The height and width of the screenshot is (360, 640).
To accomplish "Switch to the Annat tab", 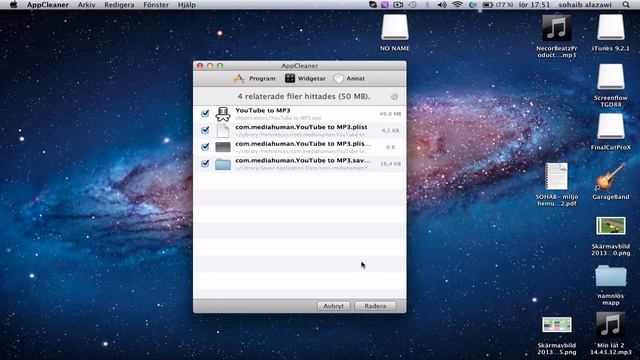I will [x=349, y=78].
